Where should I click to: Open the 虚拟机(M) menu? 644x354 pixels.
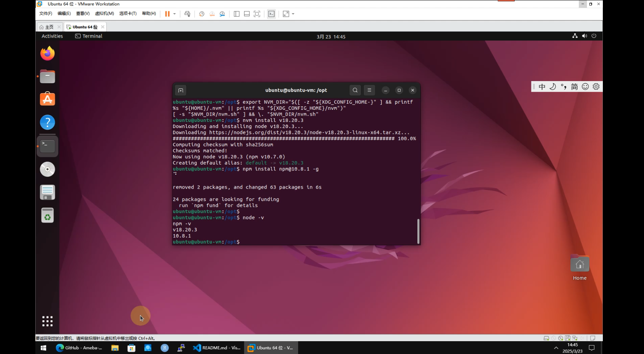[104, 14]
